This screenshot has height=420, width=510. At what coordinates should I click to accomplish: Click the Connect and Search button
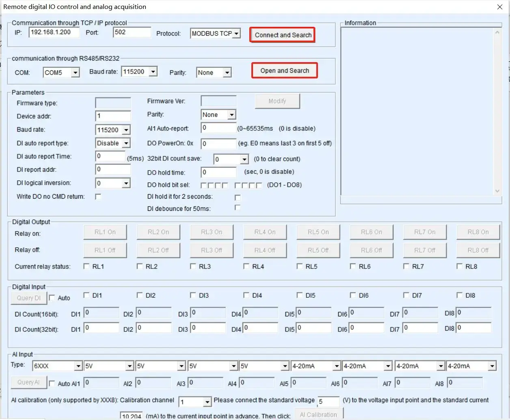coord(283,35)
